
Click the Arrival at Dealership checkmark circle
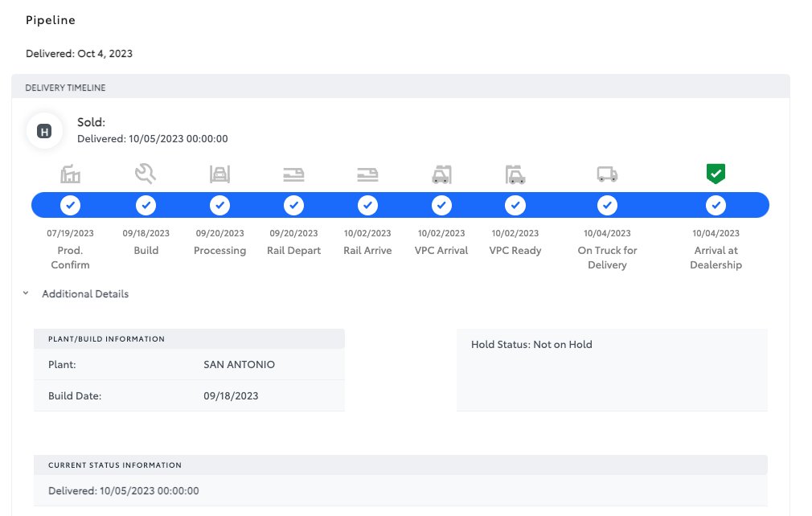pos(716,206)
